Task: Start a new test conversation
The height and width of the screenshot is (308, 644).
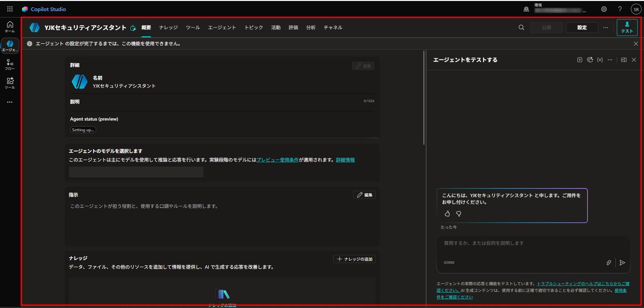Action: 580,60
